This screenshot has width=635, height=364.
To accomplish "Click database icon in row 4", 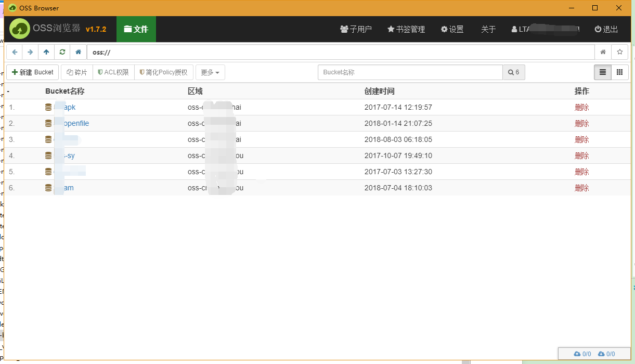I will (48, 155).
